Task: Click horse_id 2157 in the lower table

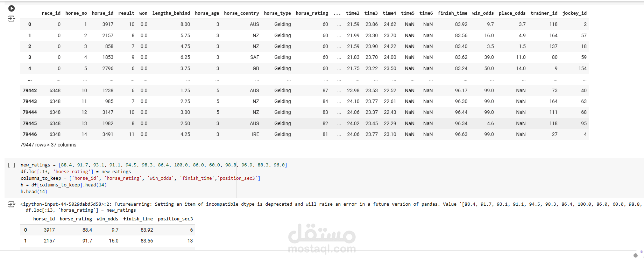Action: pos(49,241)
